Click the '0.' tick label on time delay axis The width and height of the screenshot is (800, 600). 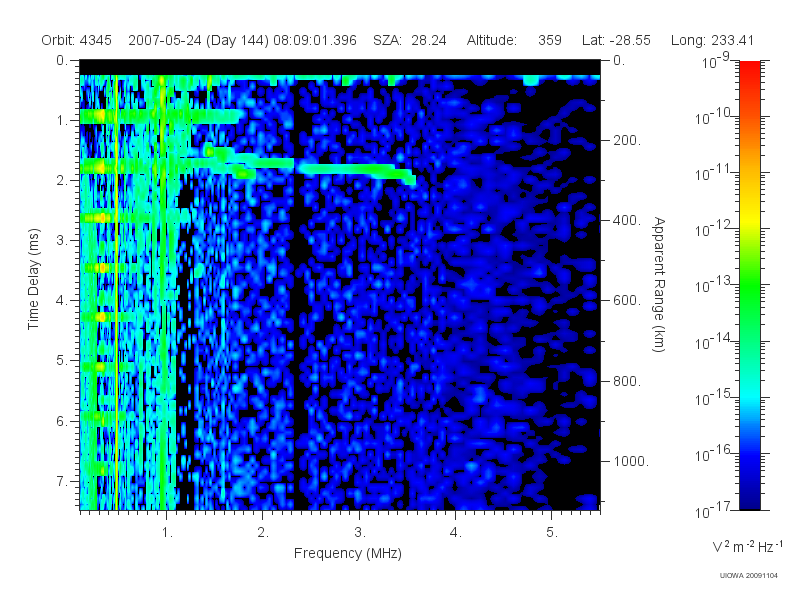click(x=62, y=60)
